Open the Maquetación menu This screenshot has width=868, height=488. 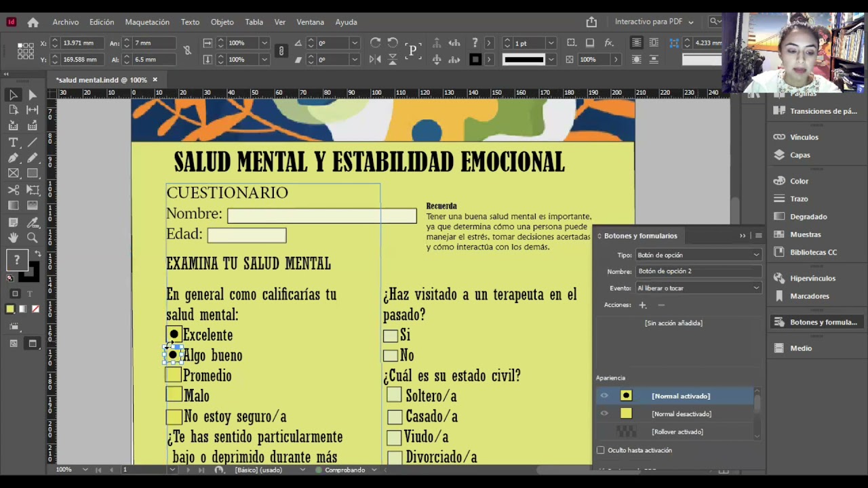147,22
